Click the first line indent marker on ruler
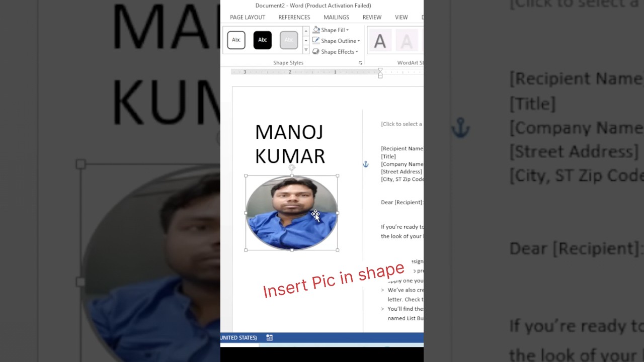Screen dimensions: 644x362 [380, 70]
